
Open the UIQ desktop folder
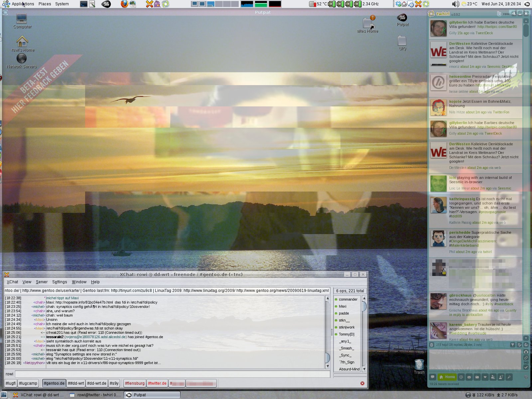402,43
